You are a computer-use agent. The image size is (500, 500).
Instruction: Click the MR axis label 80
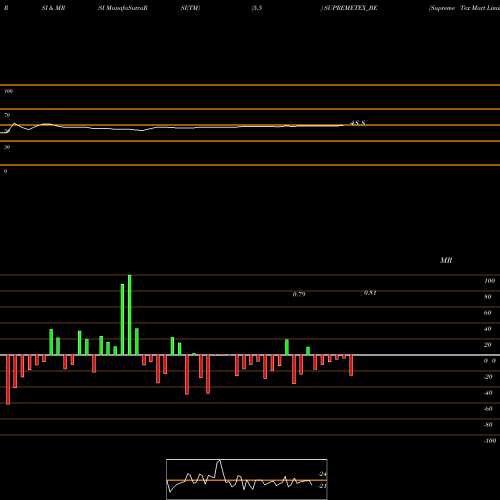pyautogui.click(x=487, y=297)
